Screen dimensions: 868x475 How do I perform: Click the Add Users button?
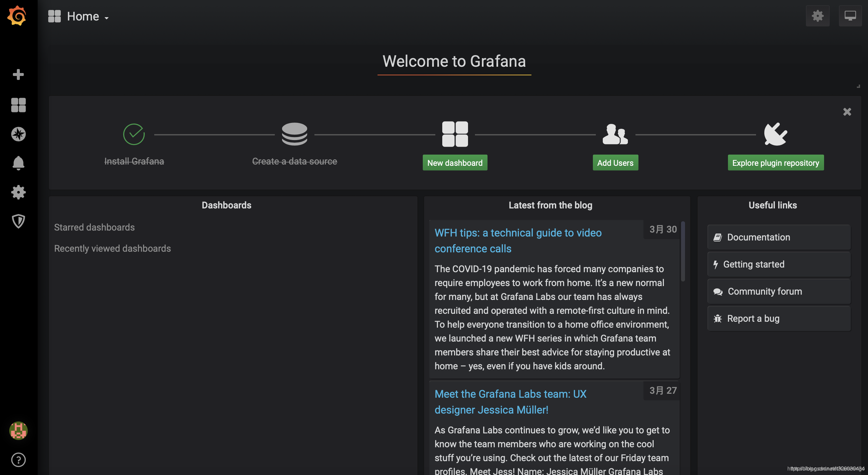615,163
